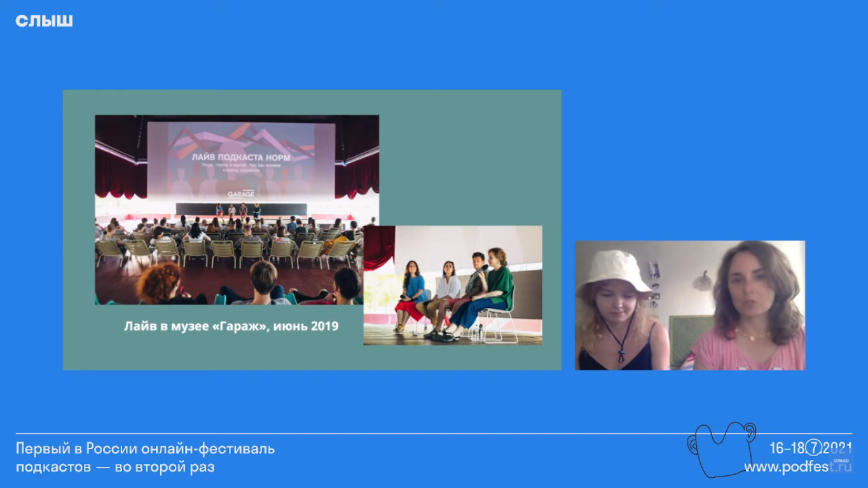Click the festival date "16–18 (7) 2021"
This screenshot has width=868, height=488.
pyautogui.click(x=810, y=447)
